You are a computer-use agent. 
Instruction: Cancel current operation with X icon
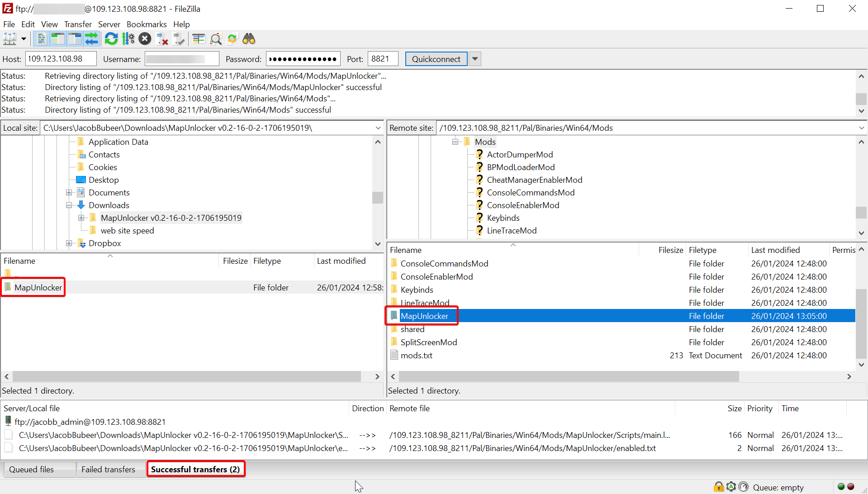(145, 39)
